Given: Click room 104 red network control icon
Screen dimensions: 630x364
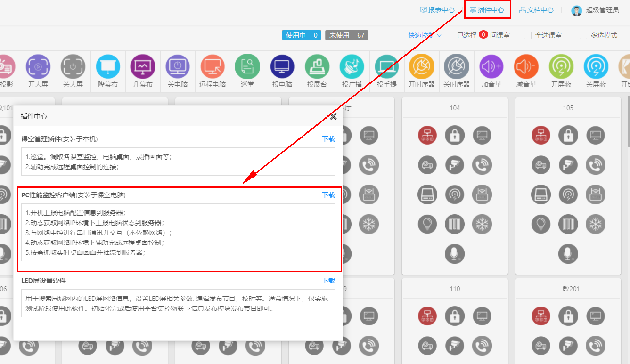Looking at the screenshot, I should click(427, 135).
